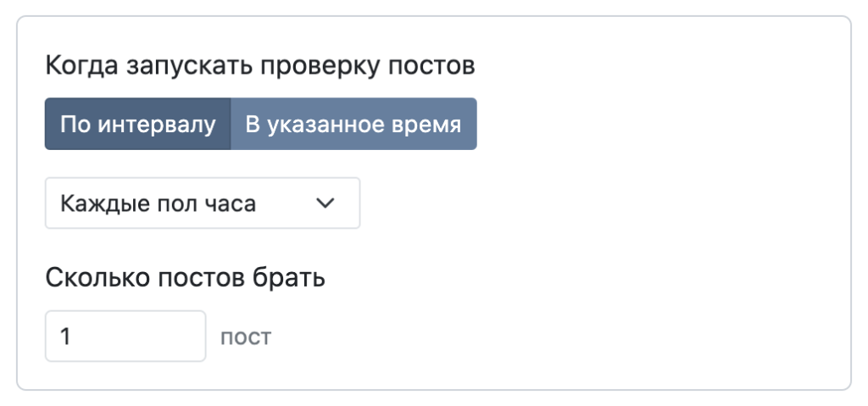Select the "По интервалу" mode
The image size is (868, 406).
point(137,125)
